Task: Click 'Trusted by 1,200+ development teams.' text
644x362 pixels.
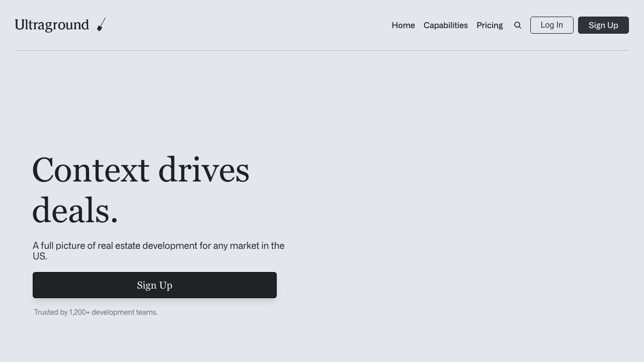Action: click(x=96, y=312)
